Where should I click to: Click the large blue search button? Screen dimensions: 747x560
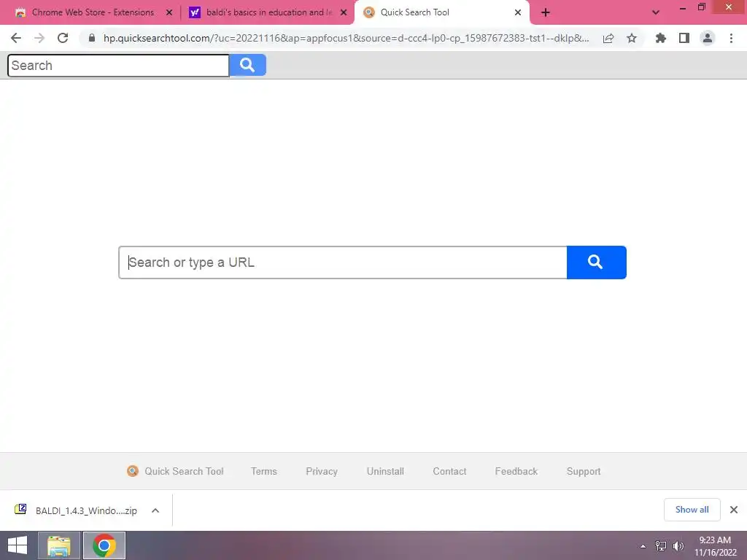coord(596,262)
